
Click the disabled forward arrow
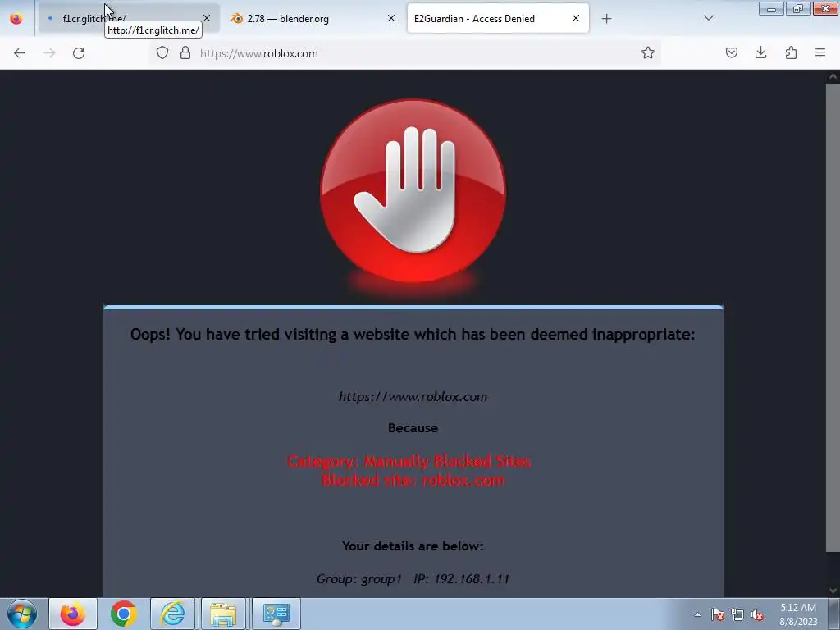pyautogui.click(x=49, y=53)
